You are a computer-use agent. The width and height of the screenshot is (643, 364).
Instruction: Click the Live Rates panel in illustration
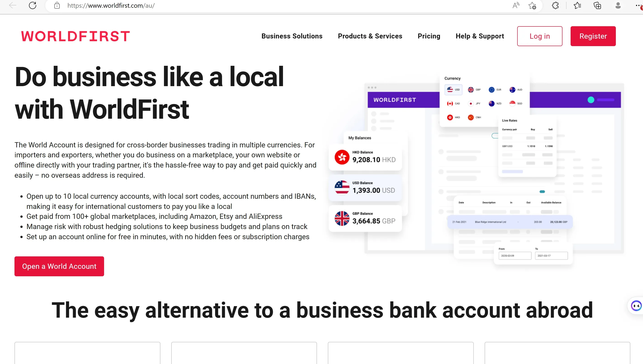pyautogui.click(x=527, y=147)
